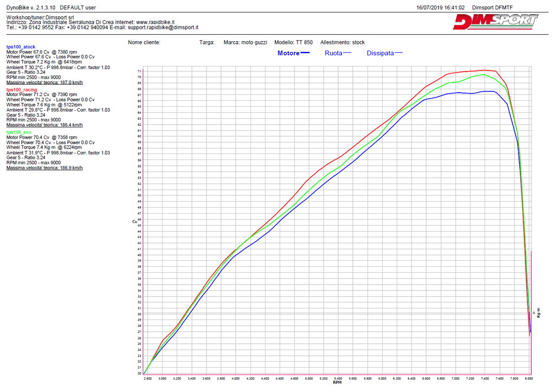Image resolution: width=555 pixels, height=392 pixels.
Task: Click 'Wheel Torque 7.2 Kg·m @ 6418rpm'
Action: (x=44, y=62)
